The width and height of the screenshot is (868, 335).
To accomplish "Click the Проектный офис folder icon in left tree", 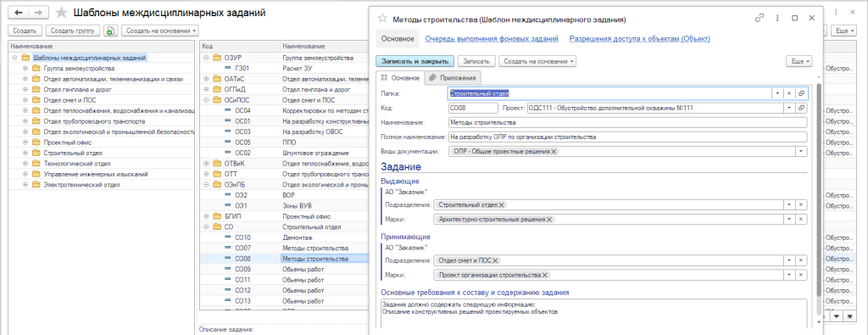I will coord(36,142).
